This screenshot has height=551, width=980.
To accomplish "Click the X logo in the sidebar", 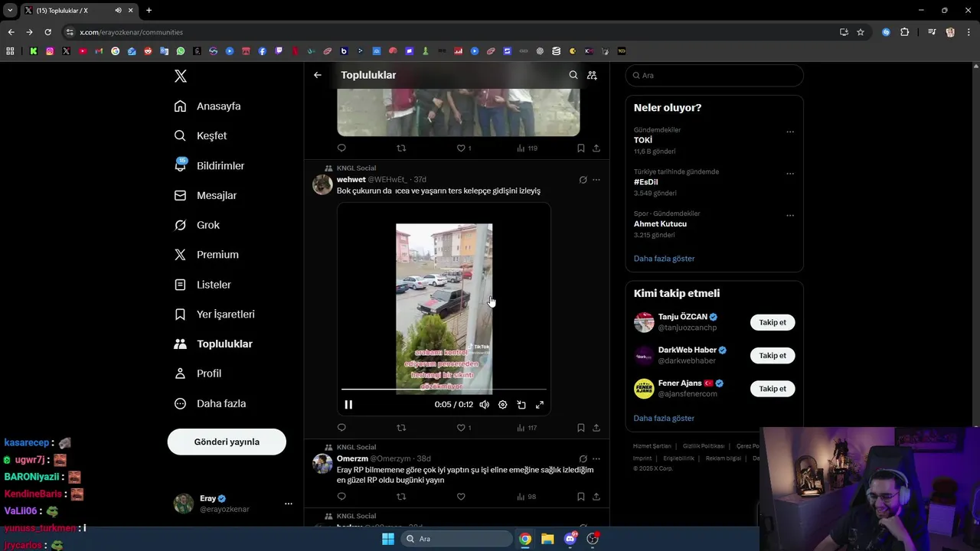I will [x=181, y=76].
